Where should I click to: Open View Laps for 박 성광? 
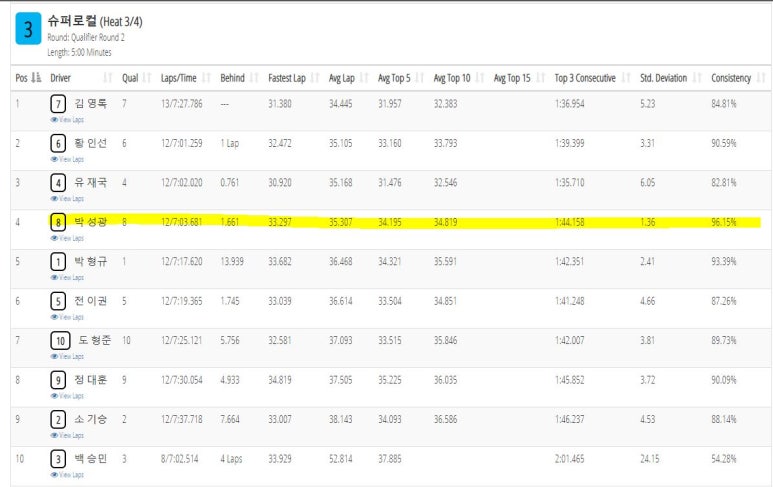(x=67, y=238)
